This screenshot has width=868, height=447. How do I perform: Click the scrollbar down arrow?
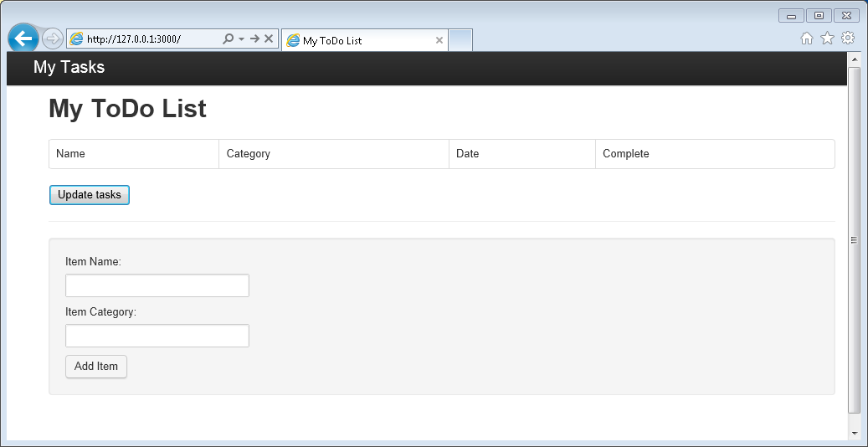pos(854,433)
